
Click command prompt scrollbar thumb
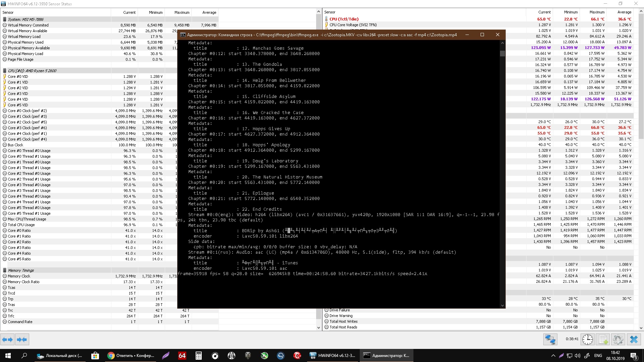pyautogui.click(x=502, y=54)
